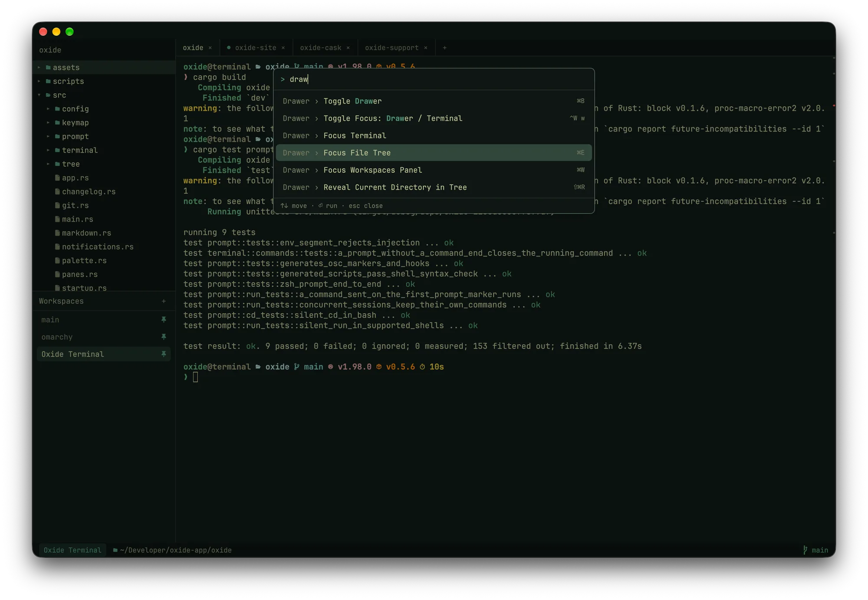Run Toggle Drawer command

pos(434,101)
